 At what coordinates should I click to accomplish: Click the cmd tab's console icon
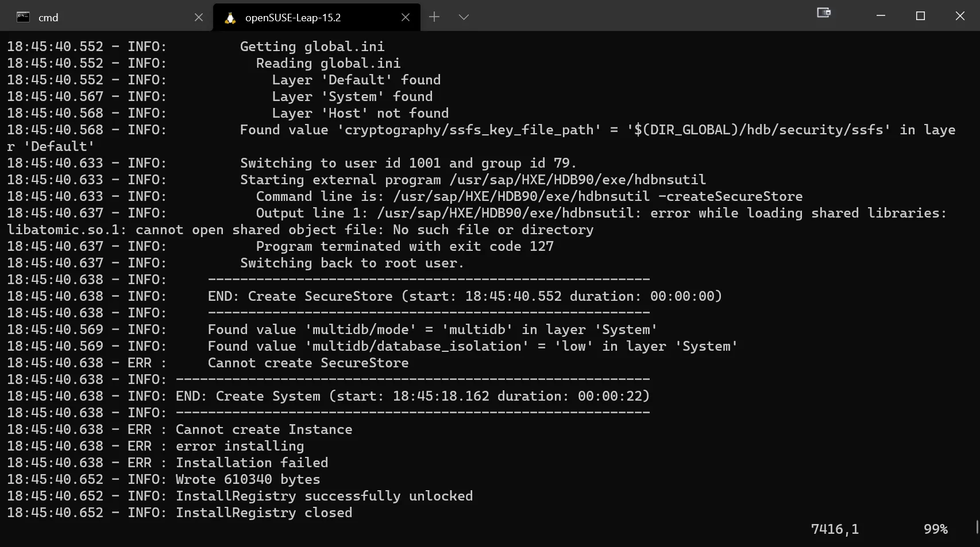click(23, 17)
